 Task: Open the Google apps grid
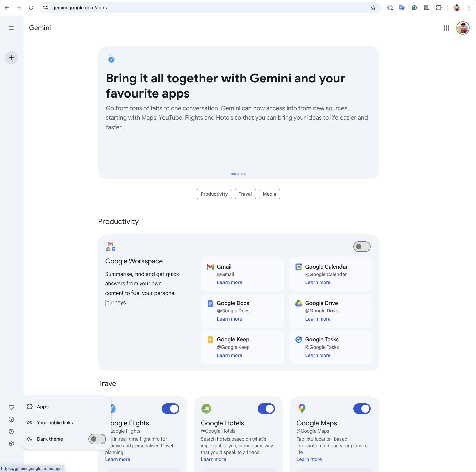tap(447, 28)
